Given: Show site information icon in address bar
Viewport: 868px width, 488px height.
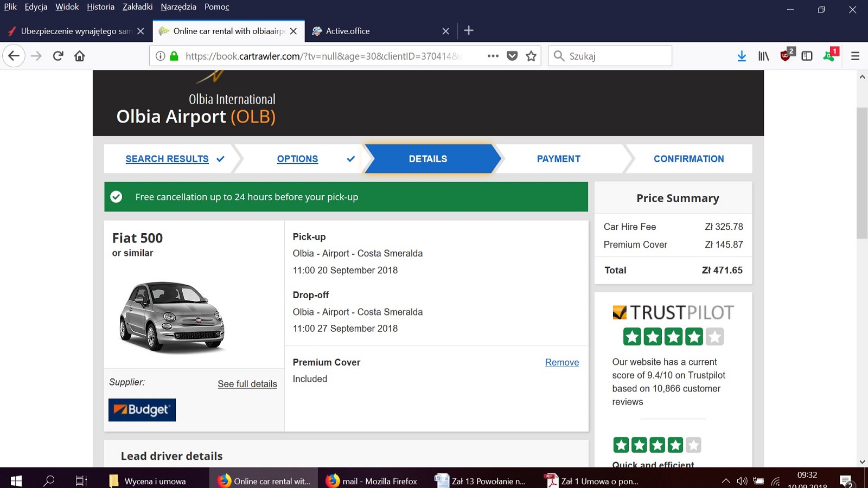Looking at the screenshot, I should click(x=161, y=56).
